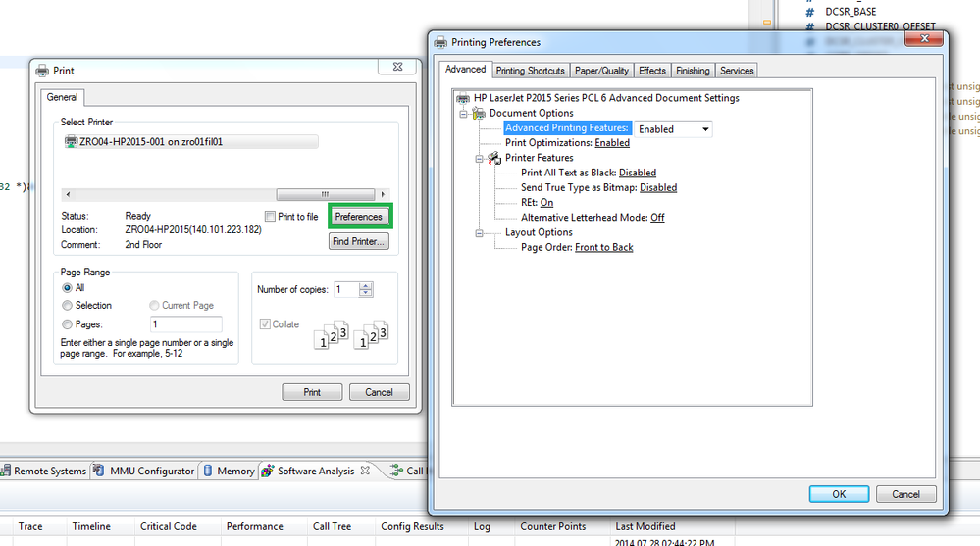
Task: Collapse the Printer Features tree node
Action: click(479, 159)
